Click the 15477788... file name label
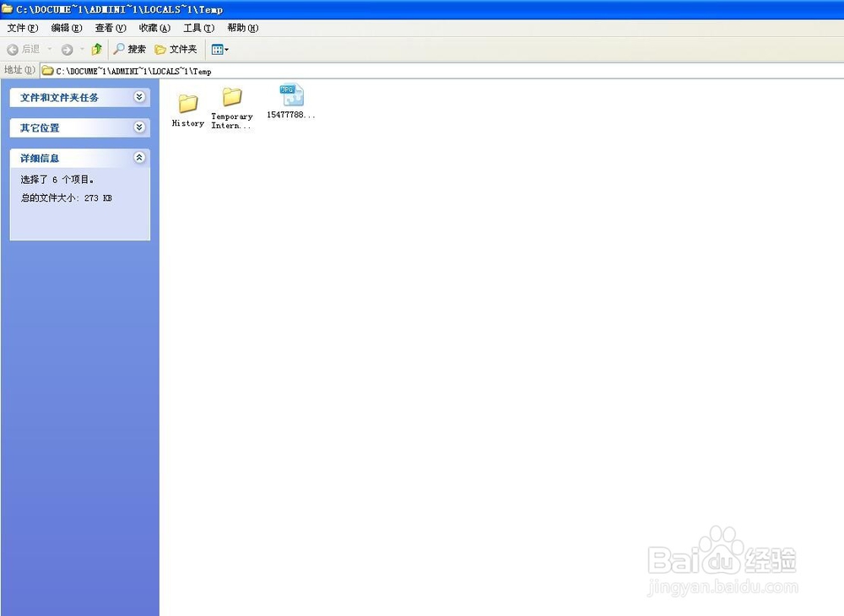Screen dimensions: 844x616 pos(290,115)
